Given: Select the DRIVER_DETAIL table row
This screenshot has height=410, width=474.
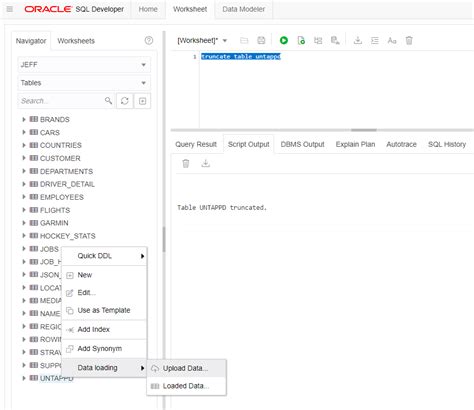Looking at the screenshot, I should tap(67, 184).
